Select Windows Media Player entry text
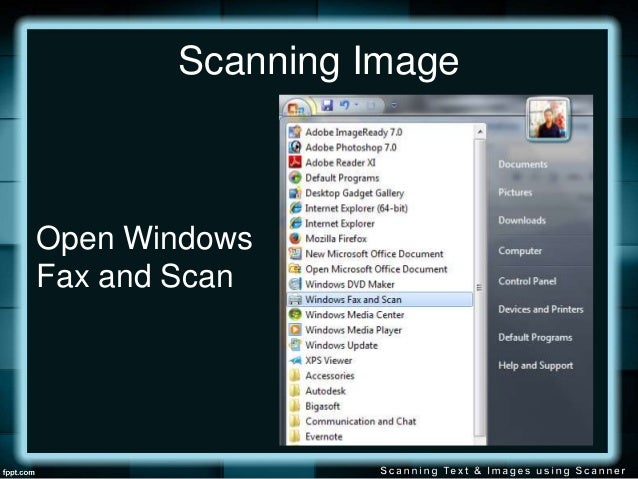This screenshot has width=638, height=479. click(353, 330)
